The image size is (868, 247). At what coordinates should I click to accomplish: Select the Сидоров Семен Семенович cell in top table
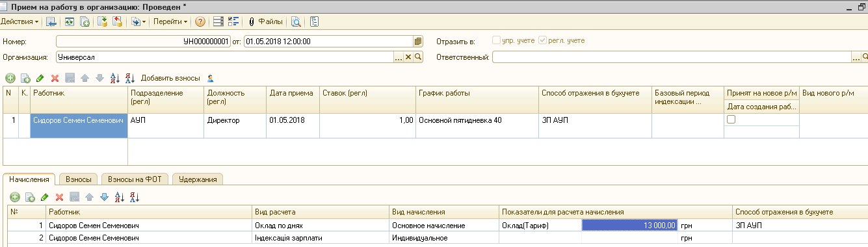(79, 126)
